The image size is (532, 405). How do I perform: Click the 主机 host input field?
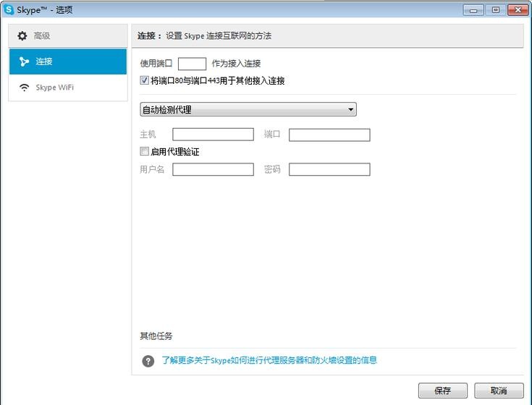pos(213,135)
